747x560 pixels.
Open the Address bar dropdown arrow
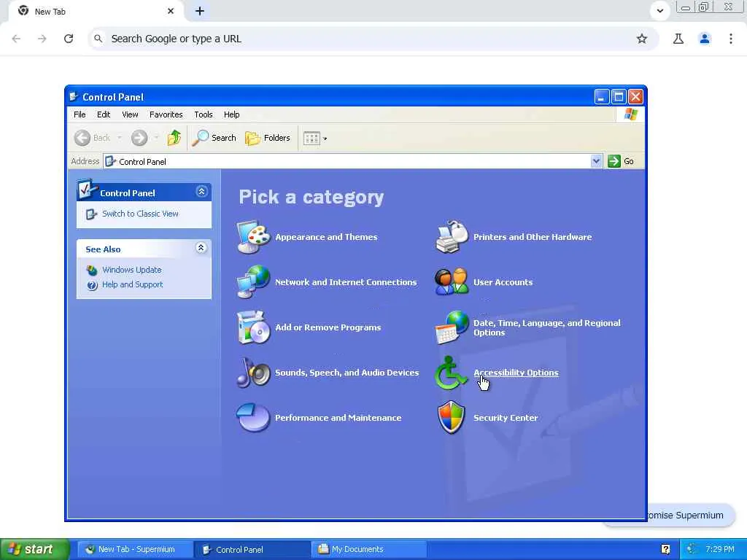(x=596, y=161)
